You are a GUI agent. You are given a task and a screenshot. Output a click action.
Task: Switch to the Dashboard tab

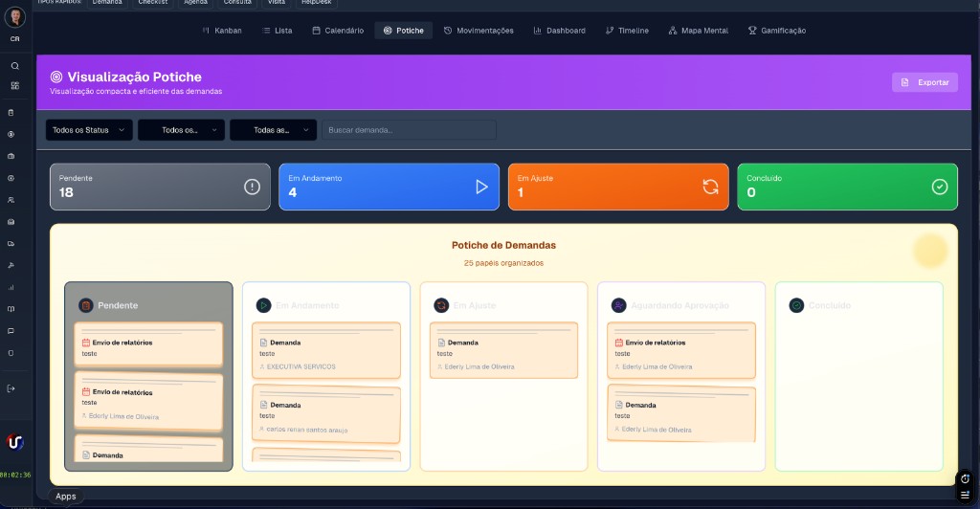tap(559, 31)
